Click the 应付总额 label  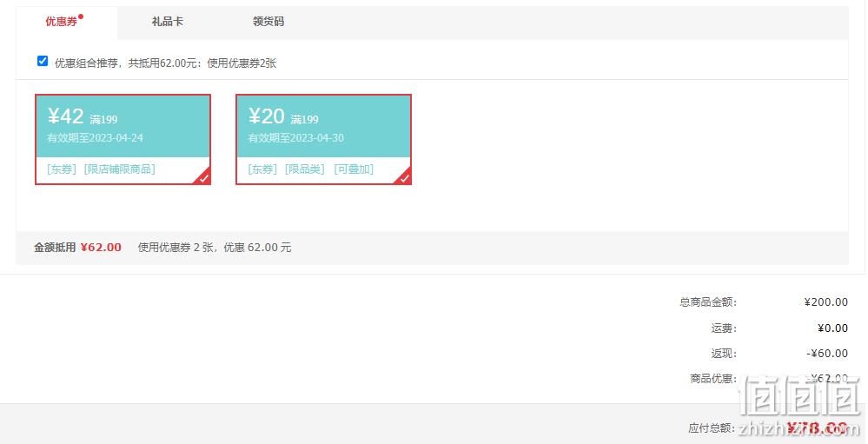pos(712,428)
